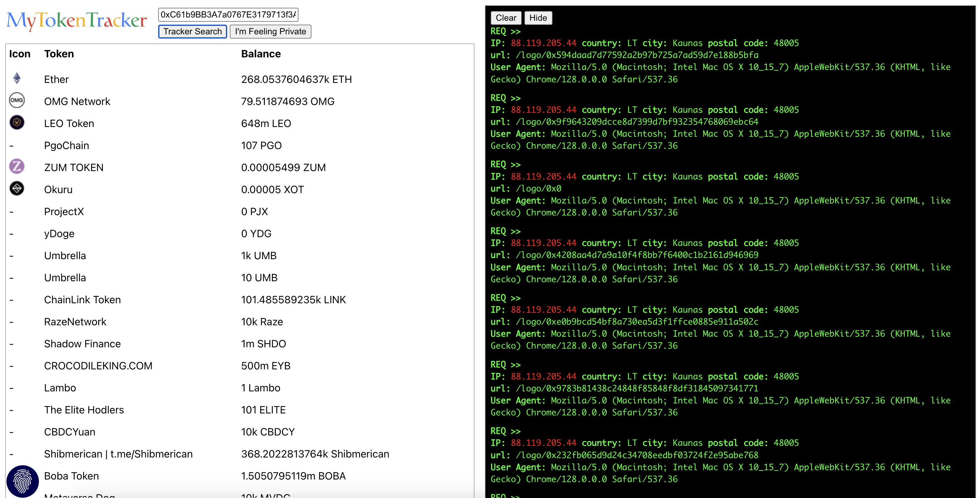Select the yDoge token name
The height and width of the screenshot is (498, 980).
click(x=59, y=234)
